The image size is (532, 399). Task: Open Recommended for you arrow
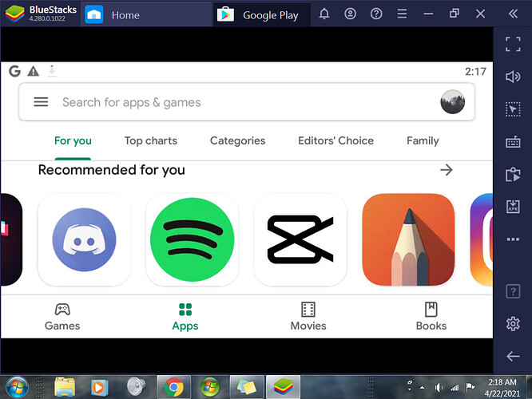click(x=447, y=170)
